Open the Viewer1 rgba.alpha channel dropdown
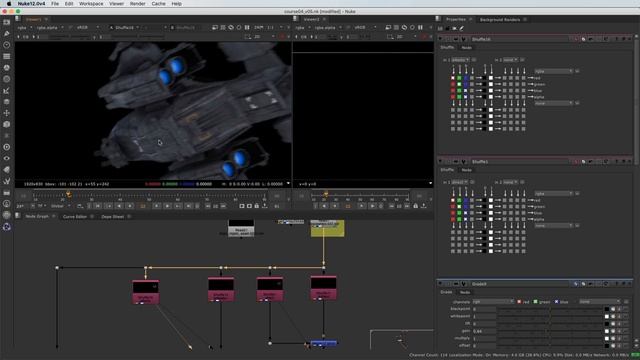 point(50,28)
